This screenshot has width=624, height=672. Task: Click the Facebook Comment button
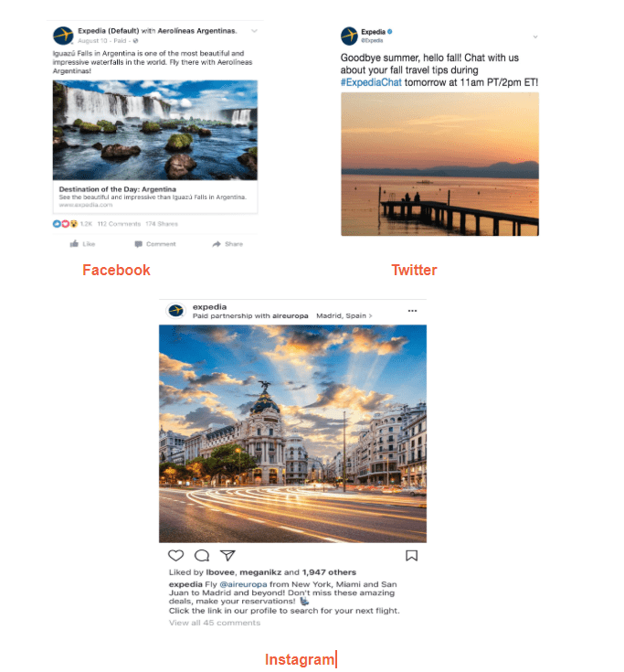tap(155, 244)
